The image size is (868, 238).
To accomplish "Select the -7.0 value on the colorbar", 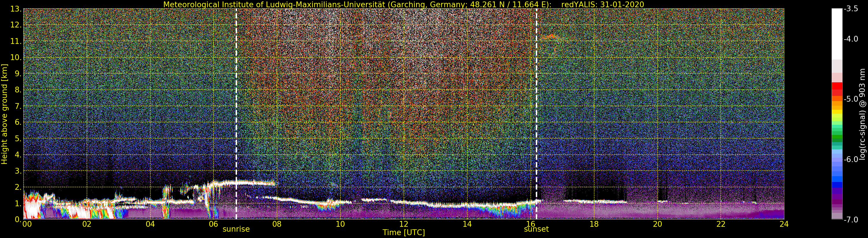I will [x=851, y=220].
